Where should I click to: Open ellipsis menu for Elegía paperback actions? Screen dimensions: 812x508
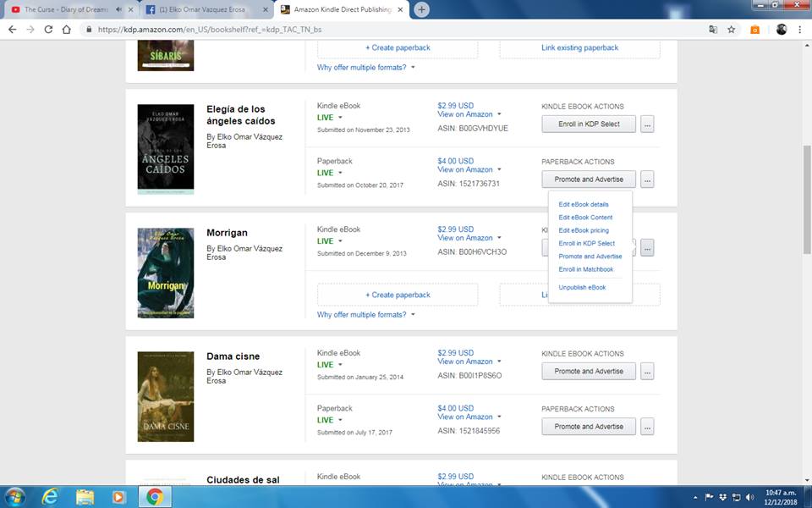[647, 179]
